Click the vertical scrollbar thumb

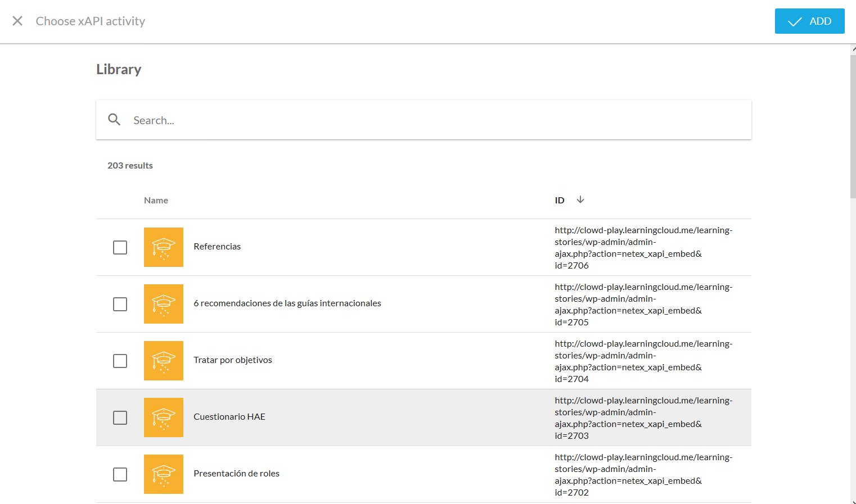click(x=853, y=126)
